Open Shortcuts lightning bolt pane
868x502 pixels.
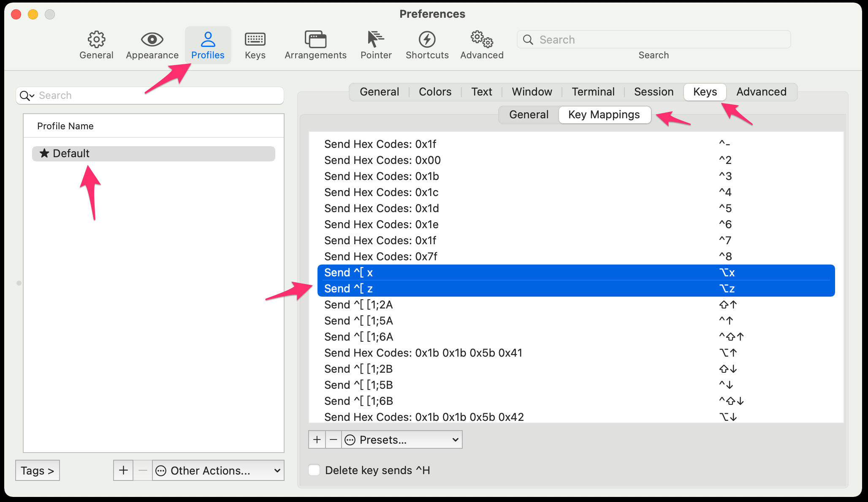427,45
